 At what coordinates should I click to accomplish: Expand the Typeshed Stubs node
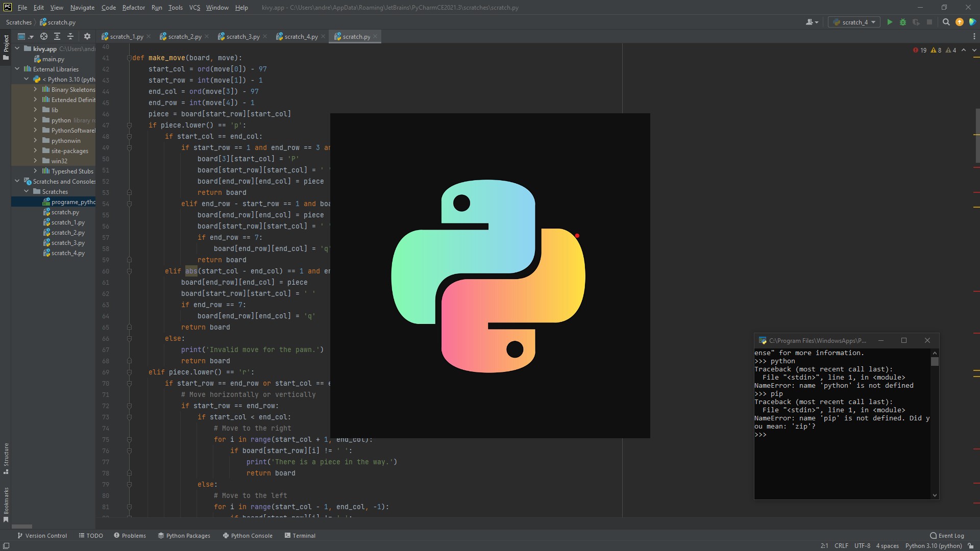[x=36, y=171]
